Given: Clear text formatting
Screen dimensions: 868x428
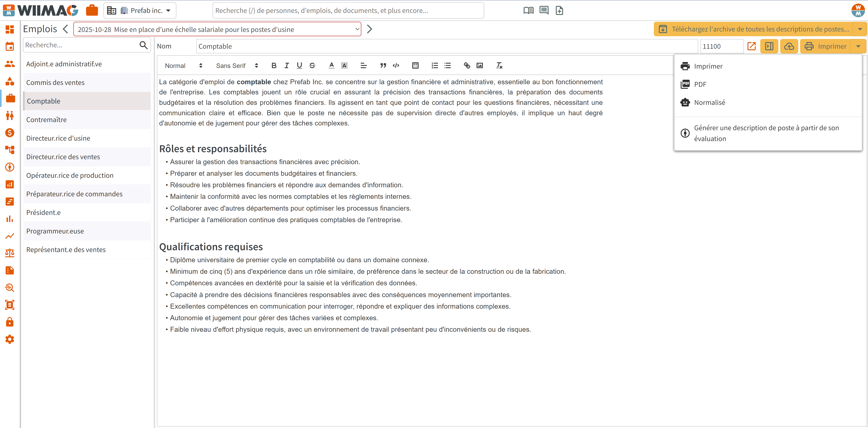Looking at the screenshot, I should pyautogui.click(x=499, y=65).
